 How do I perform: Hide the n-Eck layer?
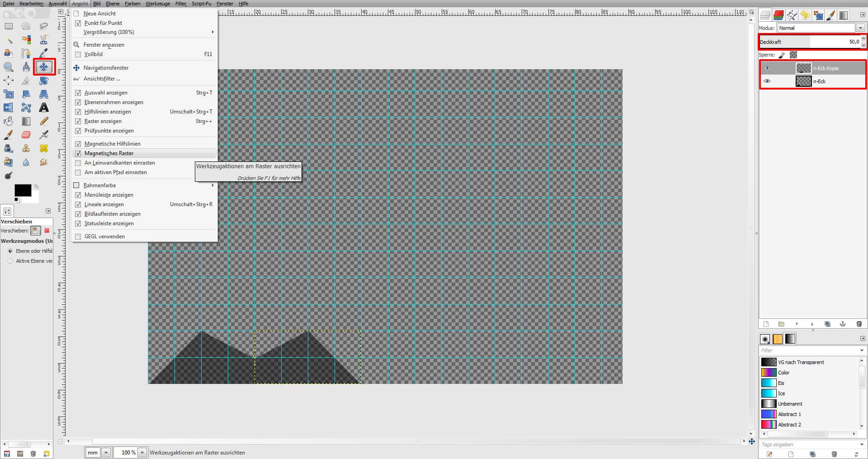click(x=767, y=81)
